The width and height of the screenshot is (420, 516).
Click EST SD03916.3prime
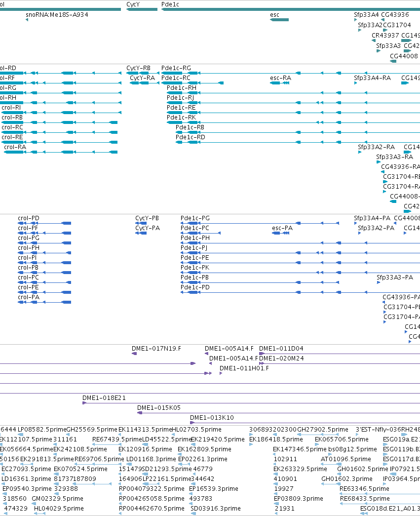[x=215, y=509]
